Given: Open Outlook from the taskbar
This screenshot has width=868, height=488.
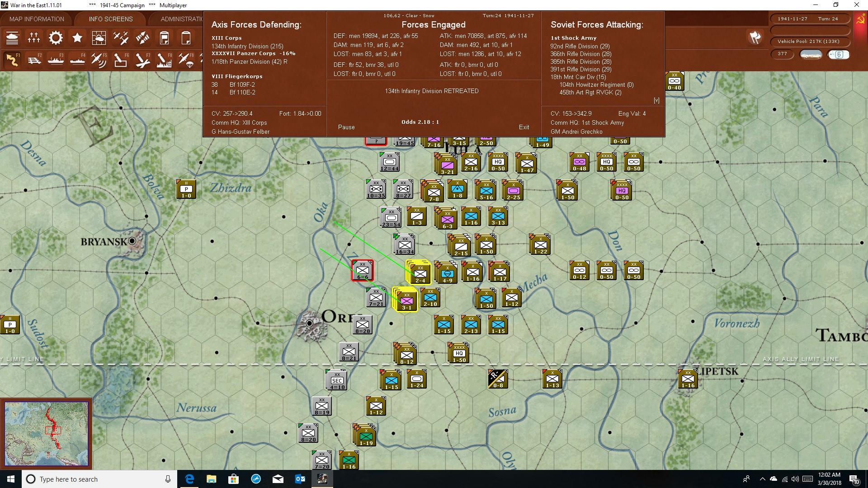Looking at the screenshot, I should [x=300, y=479].
